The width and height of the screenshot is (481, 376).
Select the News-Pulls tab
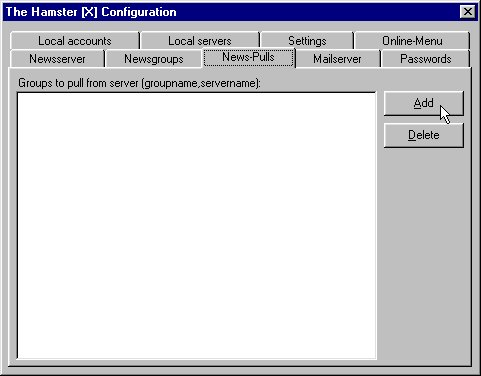point(248,57)
